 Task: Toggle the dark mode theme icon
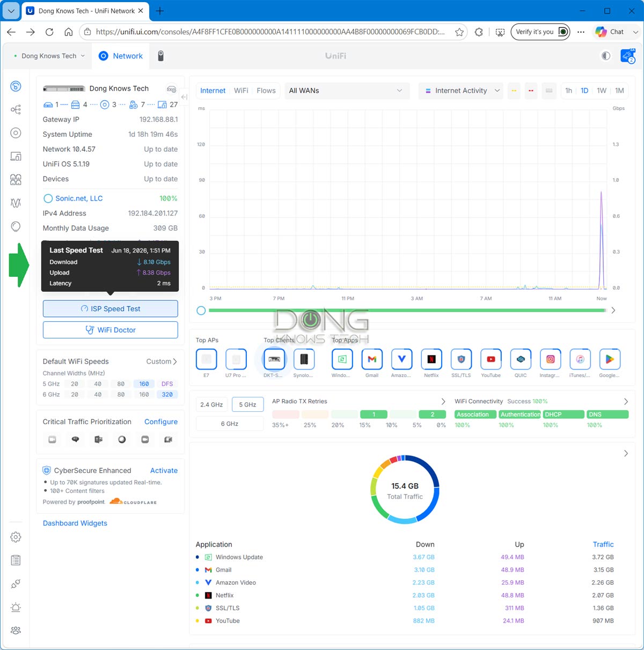606,56
